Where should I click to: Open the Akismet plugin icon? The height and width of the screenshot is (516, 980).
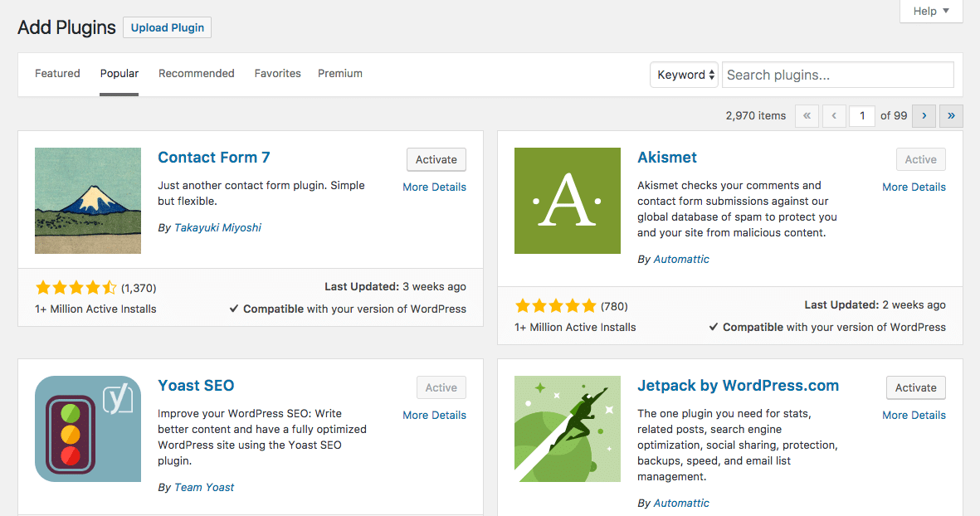568,201
